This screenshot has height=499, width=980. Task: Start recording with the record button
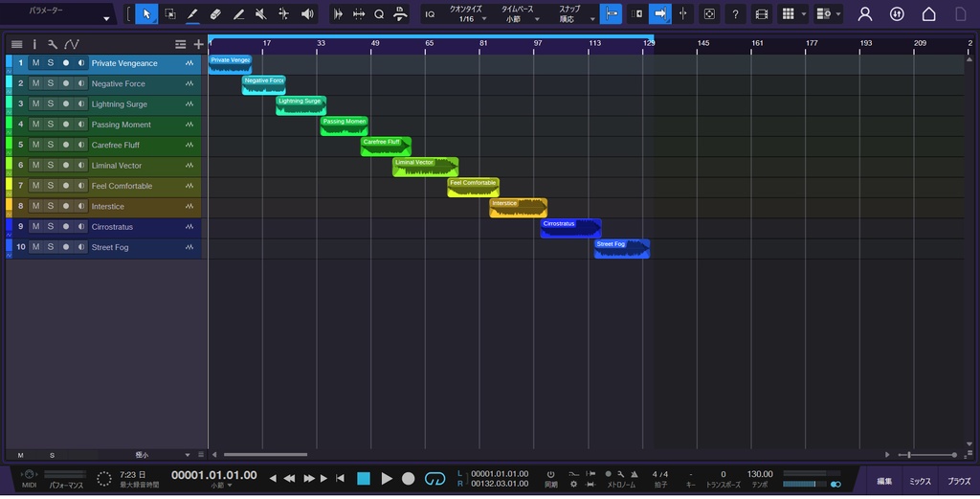[x=408, y=478]
